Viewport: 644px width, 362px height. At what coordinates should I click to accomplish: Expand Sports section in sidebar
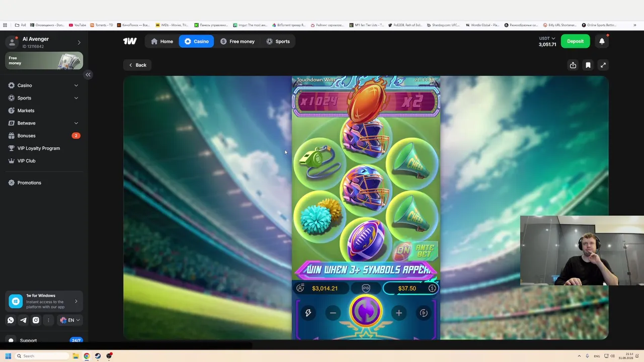[44, 98]
